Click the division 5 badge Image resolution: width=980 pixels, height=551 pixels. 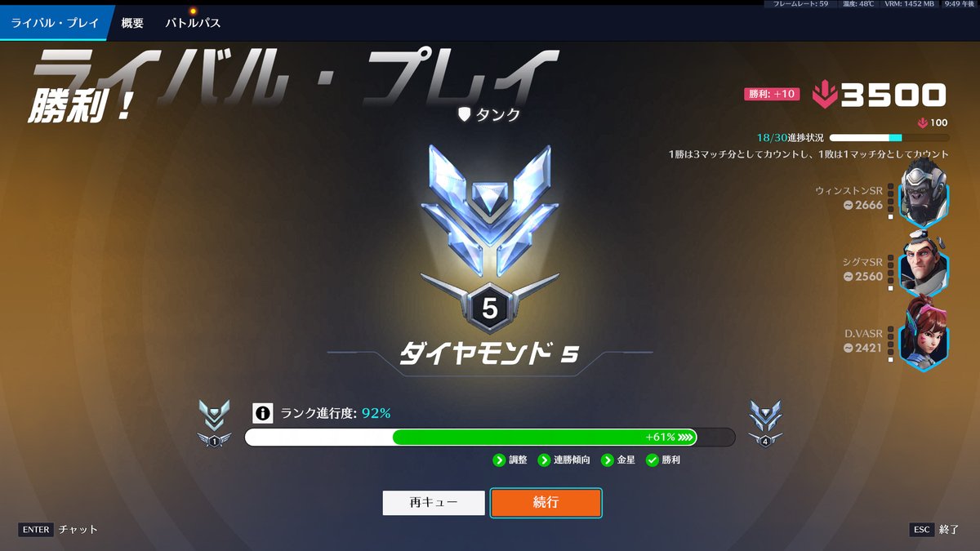point(490,308)
